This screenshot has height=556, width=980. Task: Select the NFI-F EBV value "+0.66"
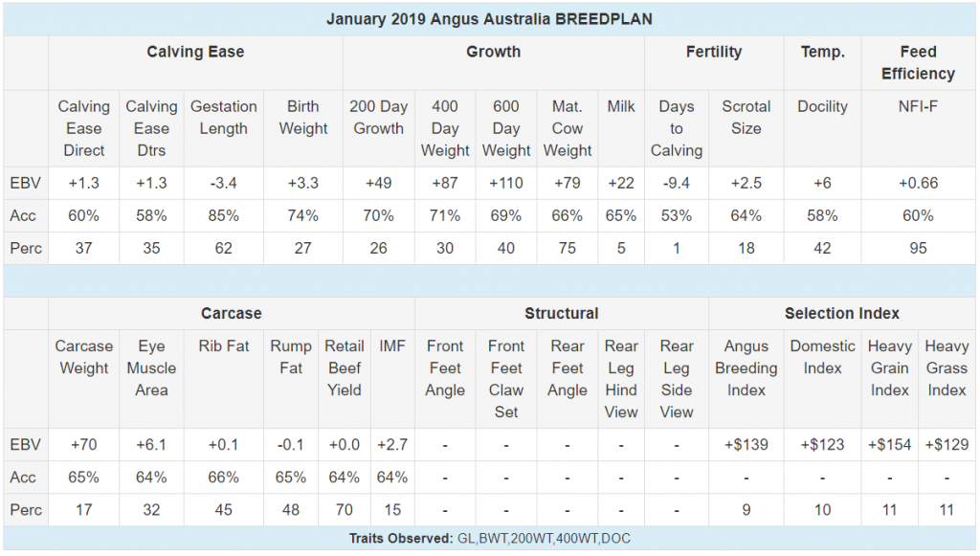[918, 183]
